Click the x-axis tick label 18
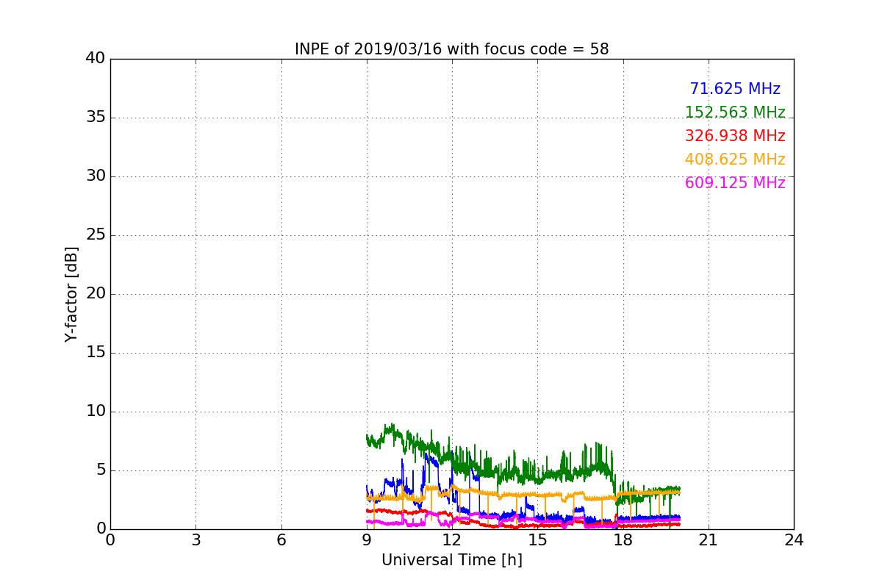Viewport: 882px width, 588px height. 623,540
